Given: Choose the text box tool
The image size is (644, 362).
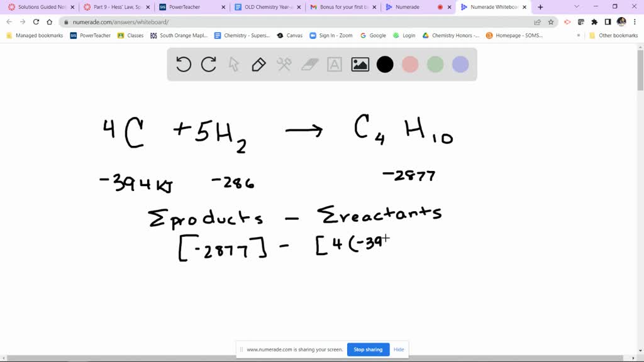Looking at the screenshot, I should pyautogui.click(x=335, y=64).
